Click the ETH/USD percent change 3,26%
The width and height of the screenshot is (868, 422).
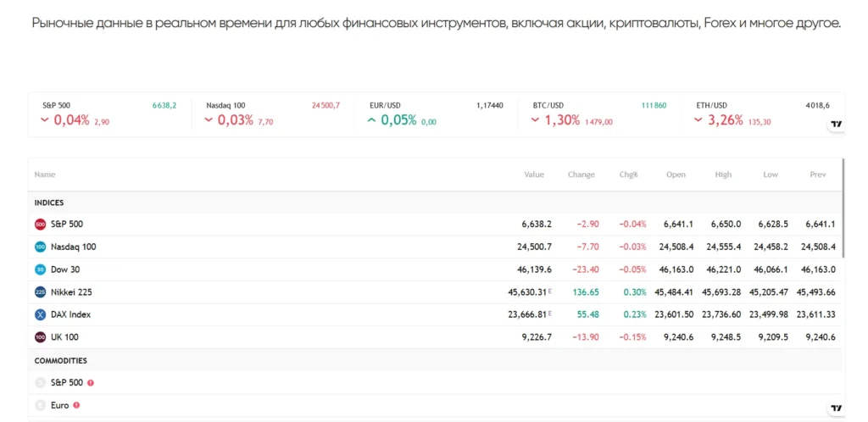[726, 120]
